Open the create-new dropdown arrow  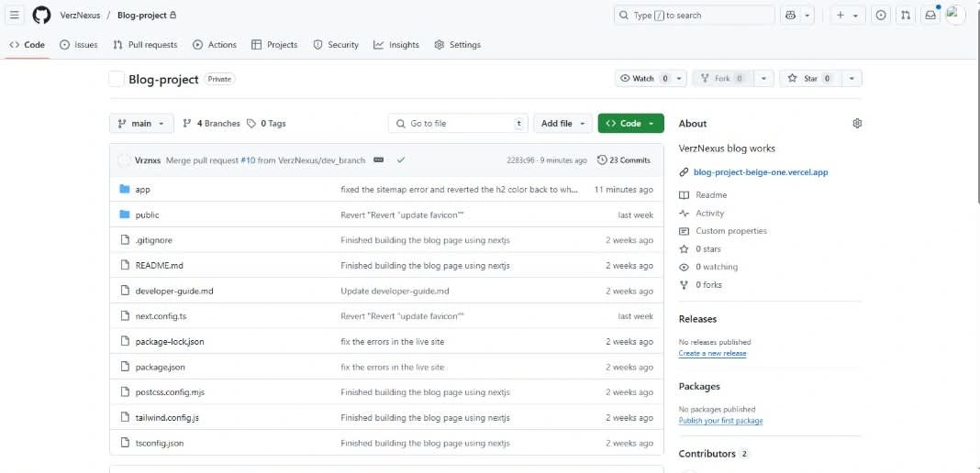coord(855,15)
